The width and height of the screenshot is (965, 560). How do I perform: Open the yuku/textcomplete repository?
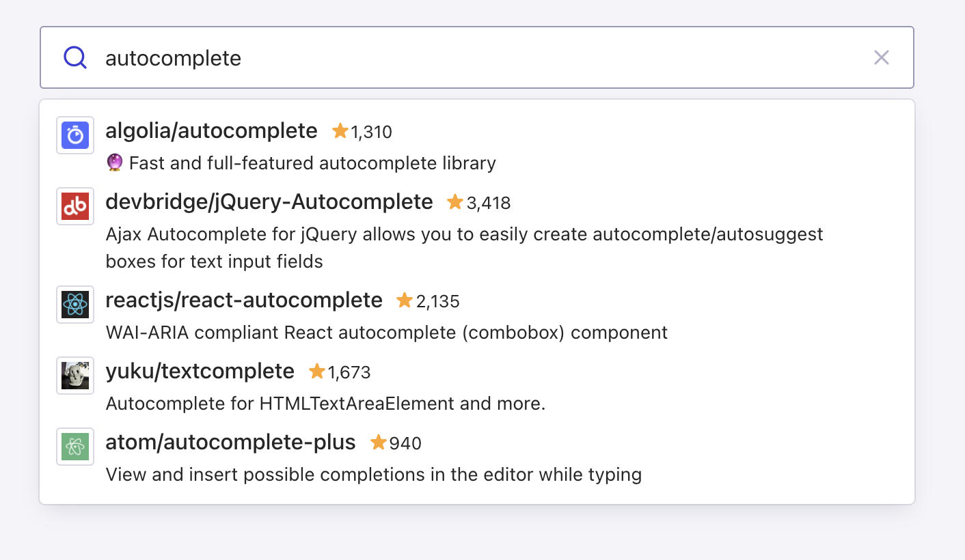pos(200,371)
